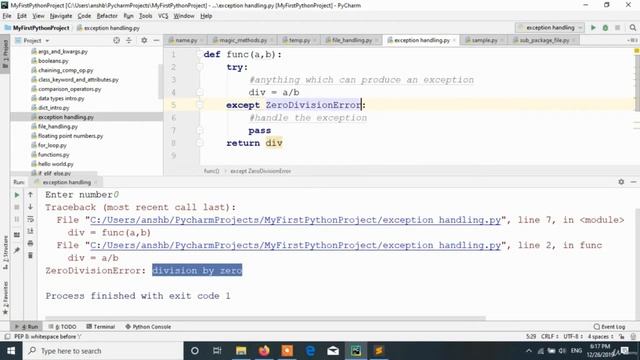Collapse all in Project panel

129,40
